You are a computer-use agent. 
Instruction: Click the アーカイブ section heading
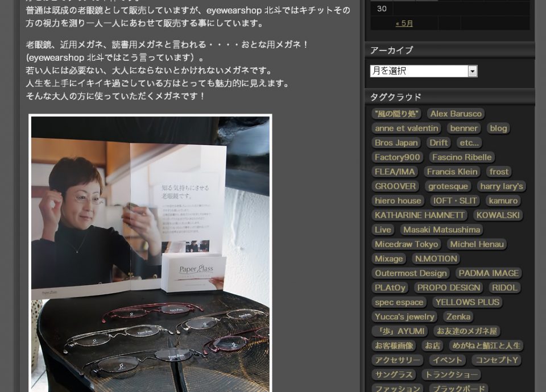(x=391, y=51)
